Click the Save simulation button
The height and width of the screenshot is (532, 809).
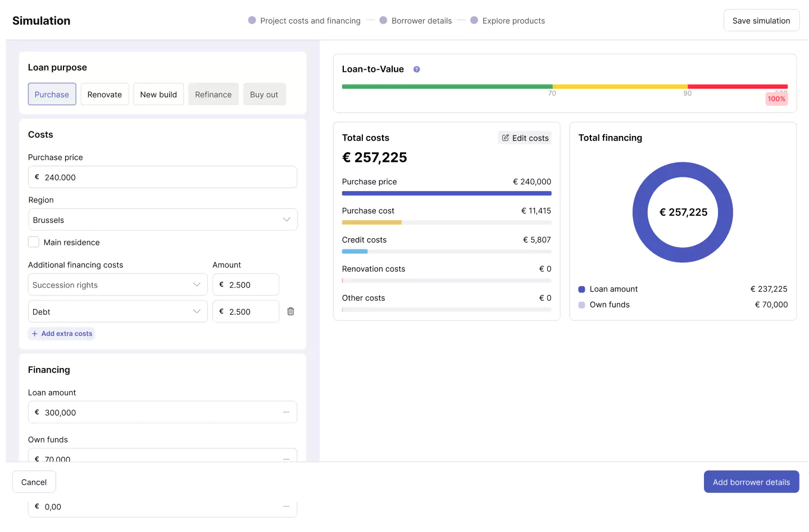pos(761,21)
